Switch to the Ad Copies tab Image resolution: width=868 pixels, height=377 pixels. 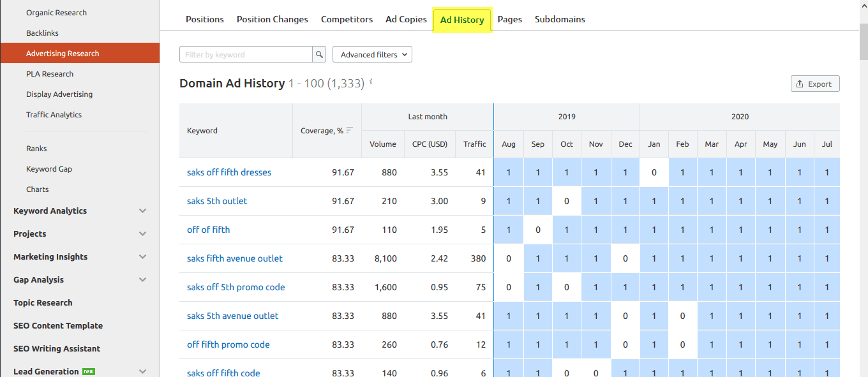[406, 19]
